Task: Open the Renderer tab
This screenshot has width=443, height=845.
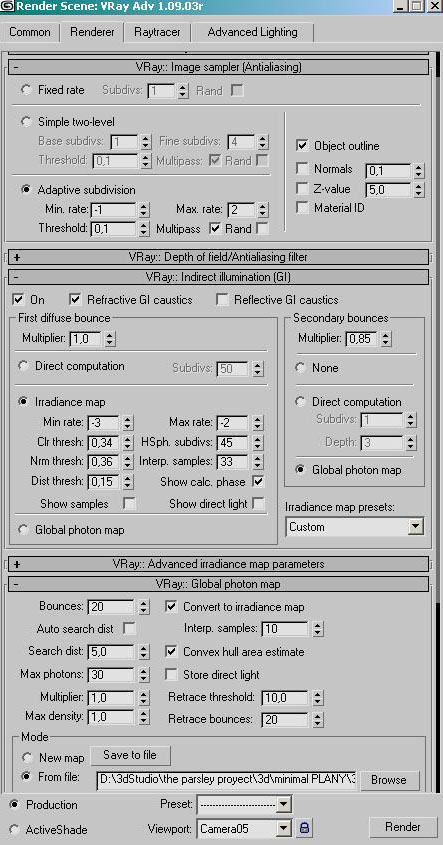Action: pyautogui.click(x=92, y=32)
